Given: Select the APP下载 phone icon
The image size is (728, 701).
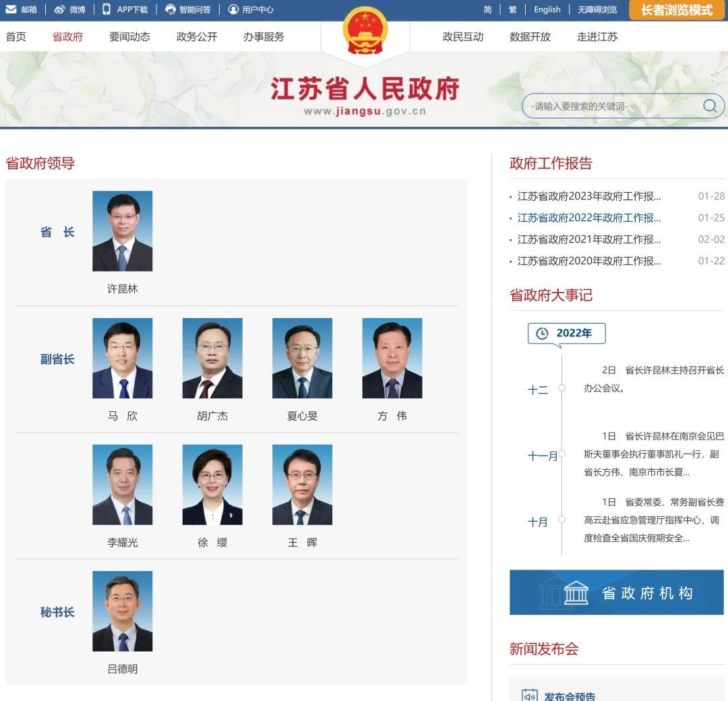Looking at the screenshot, I should point(107,9).
